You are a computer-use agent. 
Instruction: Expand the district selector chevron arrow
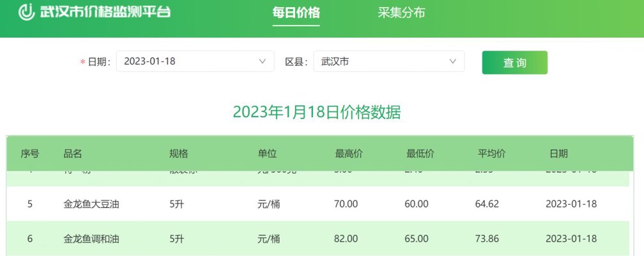click(x=452, y=61)
